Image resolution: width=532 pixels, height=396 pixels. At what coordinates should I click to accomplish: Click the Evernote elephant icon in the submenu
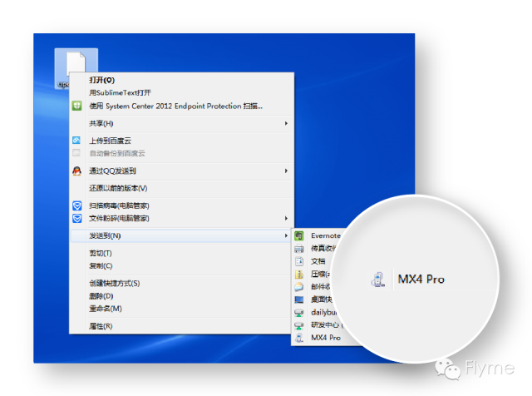[x=299, y=235]
